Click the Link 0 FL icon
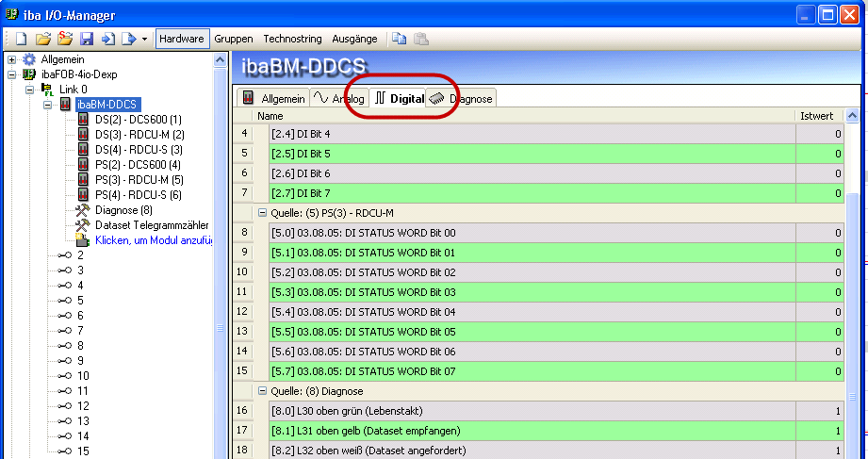Screen dimensions: 868x459 click(x=48, y=90)
